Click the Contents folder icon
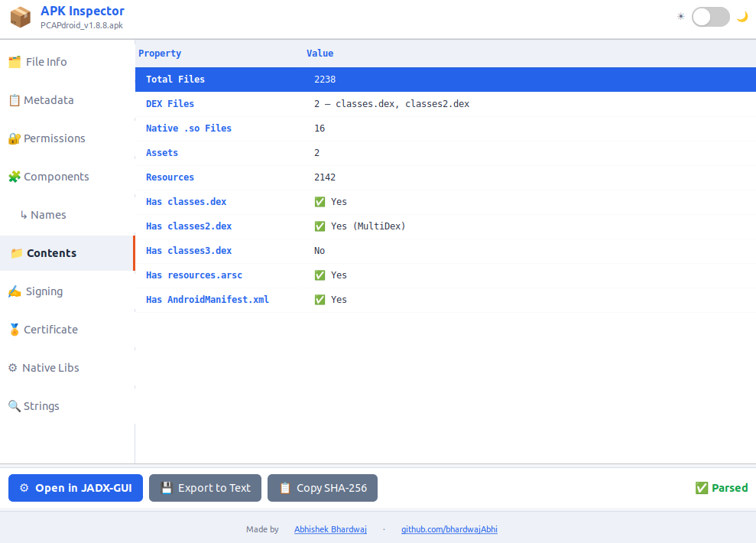Viewport: 756px width, 543px height. (16, 253)
